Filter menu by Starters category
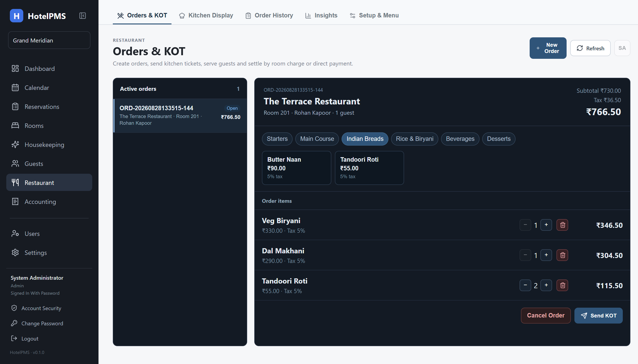638x364 pixels. click(x=277, y=139)
